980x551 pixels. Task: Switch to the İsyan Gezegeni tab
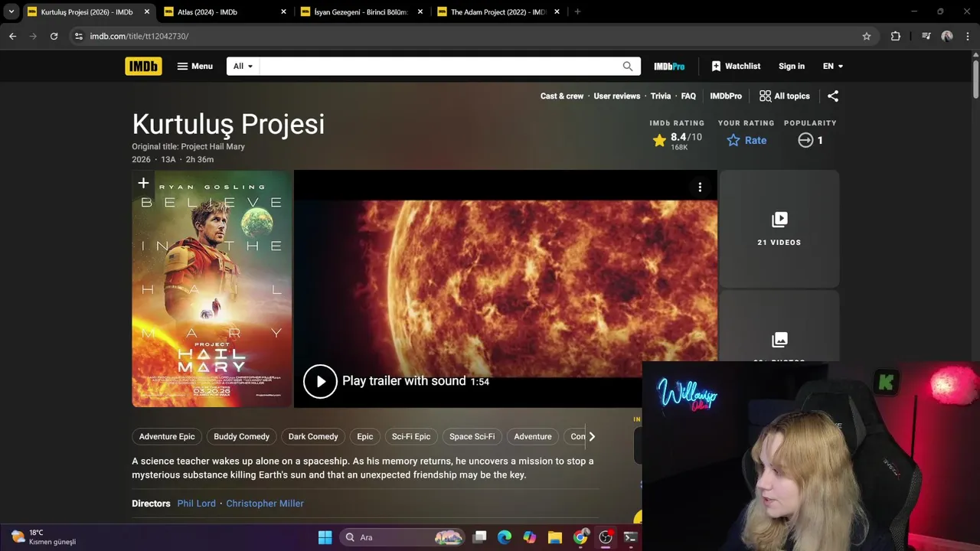[x=361, y=12]
